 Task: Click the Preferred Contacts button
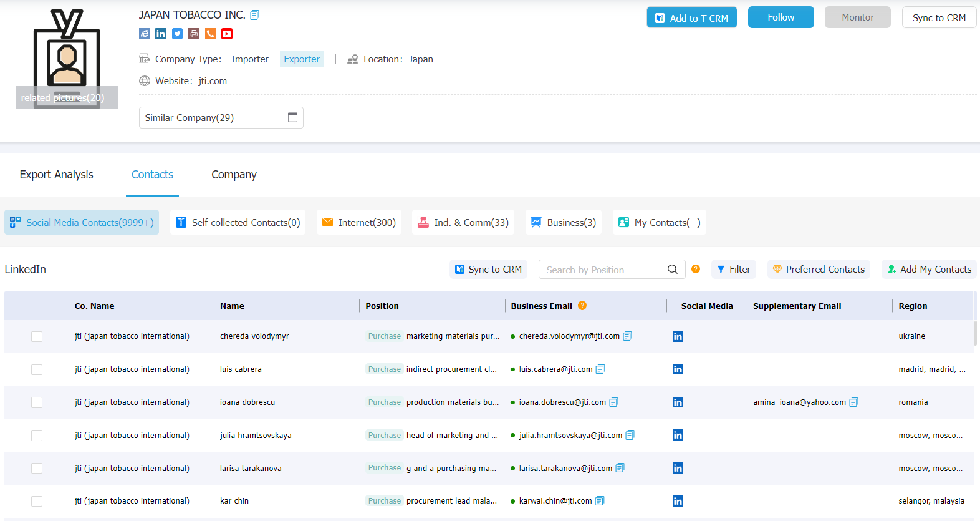[x=819, y=269]
